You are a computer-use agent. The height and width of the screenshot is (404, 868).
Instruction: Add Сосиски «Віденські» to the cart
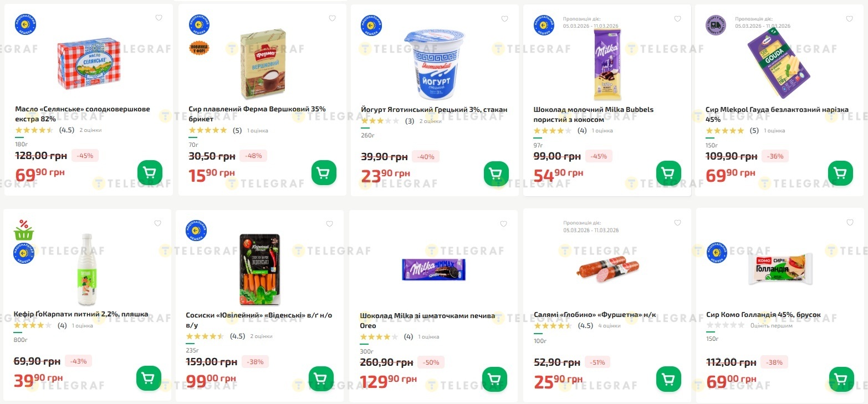321,379
